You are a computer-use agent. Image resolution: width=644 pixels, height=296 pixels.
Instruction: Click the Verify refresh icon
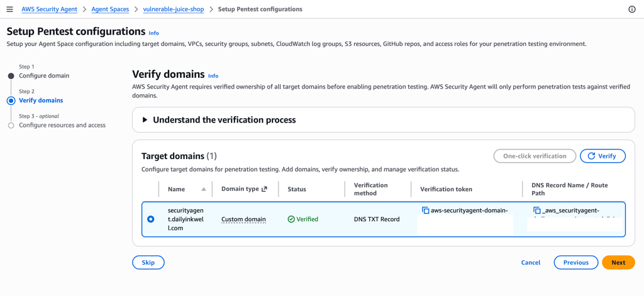(x=591, y=156)
